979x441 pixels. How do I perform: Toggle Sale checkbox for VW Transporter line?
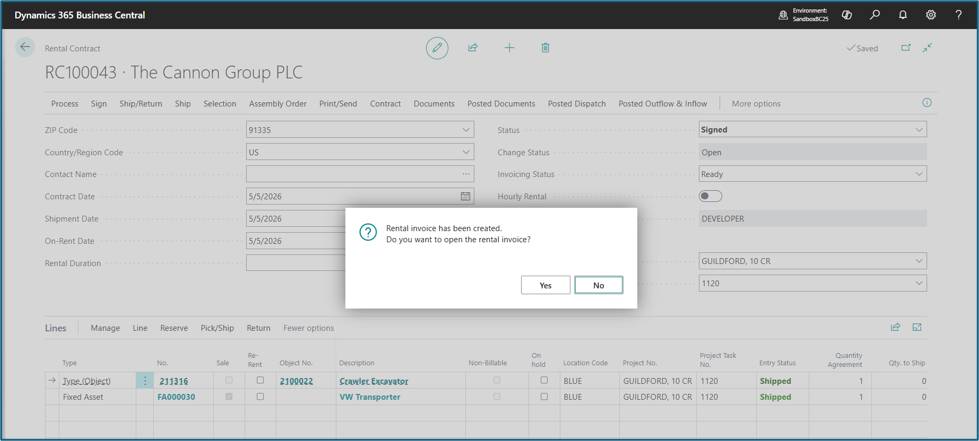point(229,396)
